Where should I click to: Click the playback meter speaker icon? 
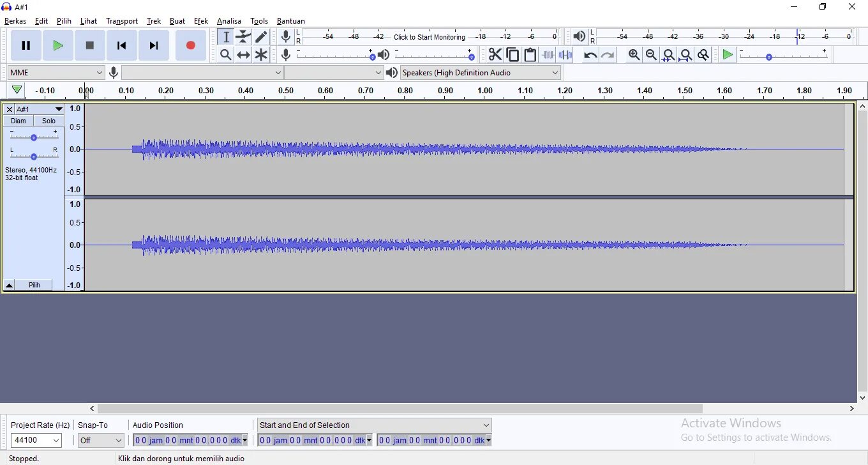pos(579,37)
